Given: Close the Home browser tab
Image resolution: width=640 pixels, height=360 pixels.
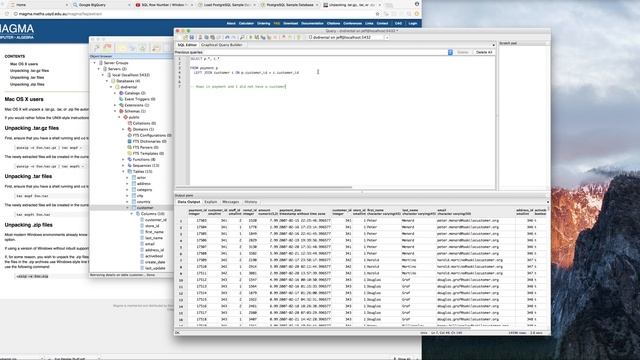Looking at the screenshot, I should [x=67, y=5].
